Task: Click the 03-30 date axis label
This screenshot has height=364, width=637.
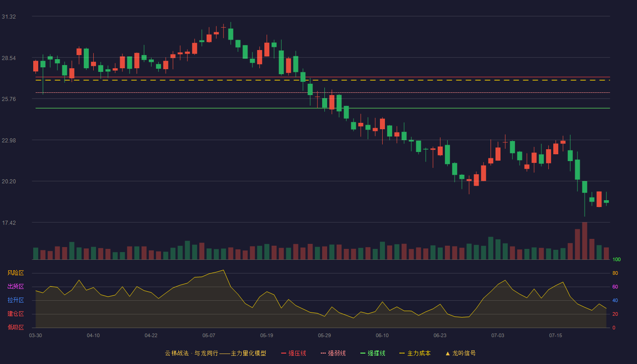Action: point(35,335)
